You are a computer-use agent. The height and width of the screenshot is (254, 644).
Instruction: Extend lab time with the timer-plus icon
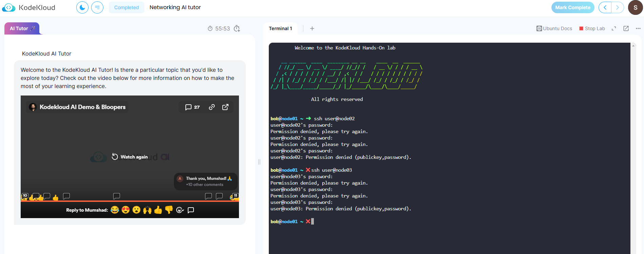(237, 28)
